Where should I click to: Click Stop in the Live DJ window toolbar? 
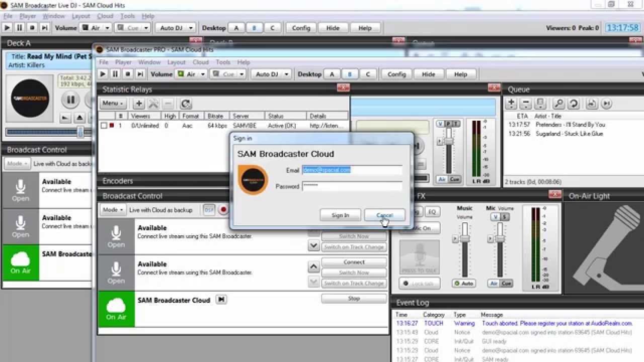pos(32,28)
